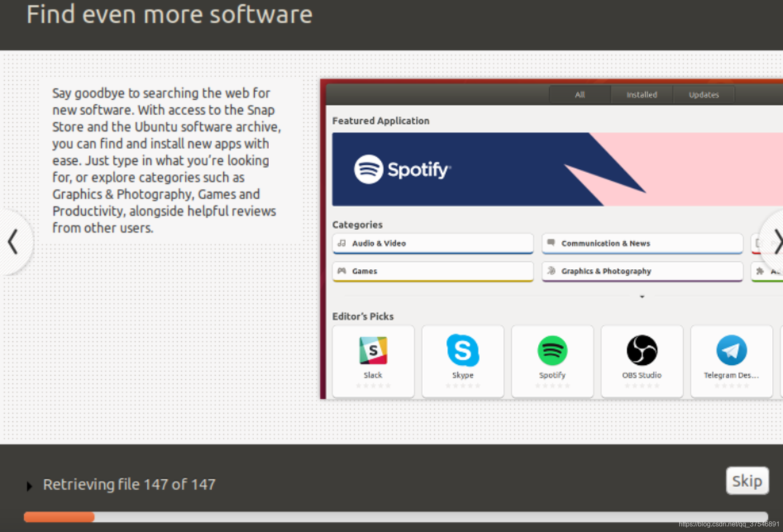Go to previous slide with left arrow
The width and height of the screenshot is (783, 532).
point(13,242)
